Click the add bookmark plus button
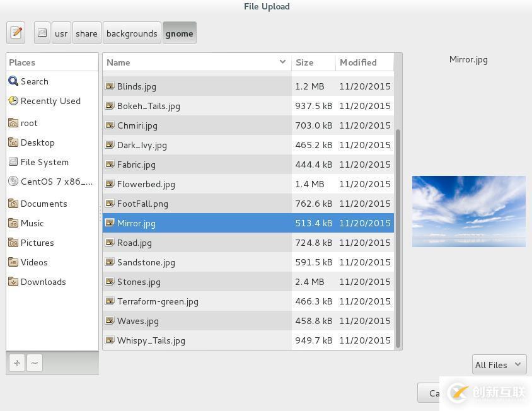This screenshot has height=411, width=532. [x=17, y=363]
